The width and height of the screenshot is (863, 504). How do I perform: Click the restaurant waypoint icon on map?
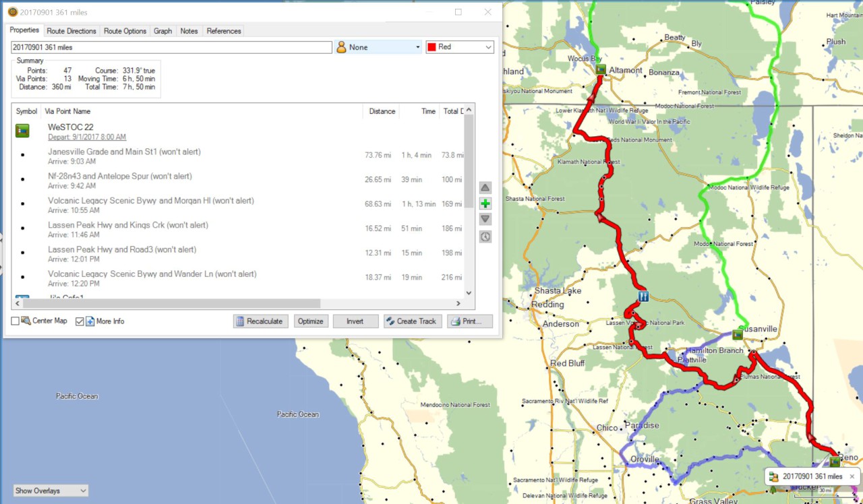click(x=643, y=296)
